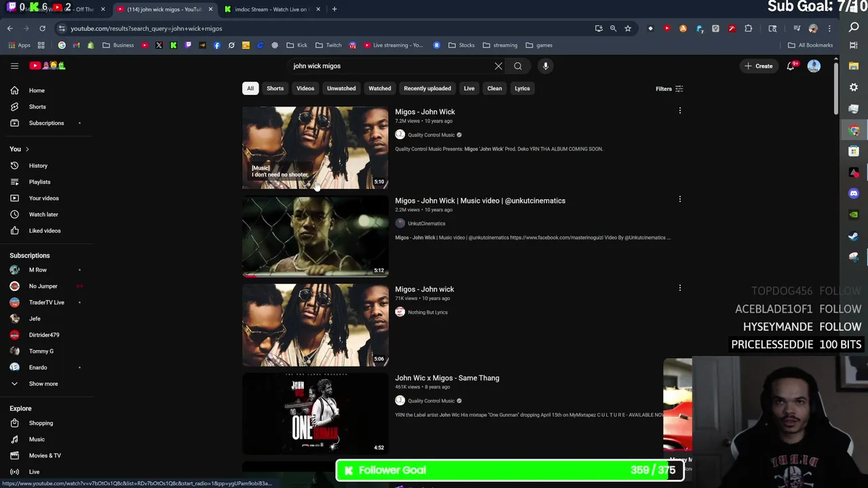Open the Gmail bookmark icon
The width and height of the screenshot is (868, 488).
tap(76, 45)
